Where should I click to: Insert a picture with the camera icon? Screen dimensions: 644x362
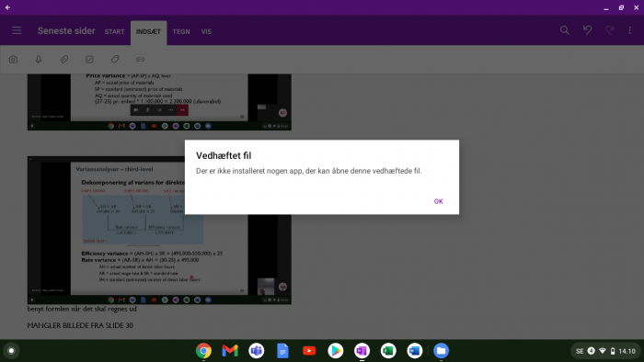(13, 60)
